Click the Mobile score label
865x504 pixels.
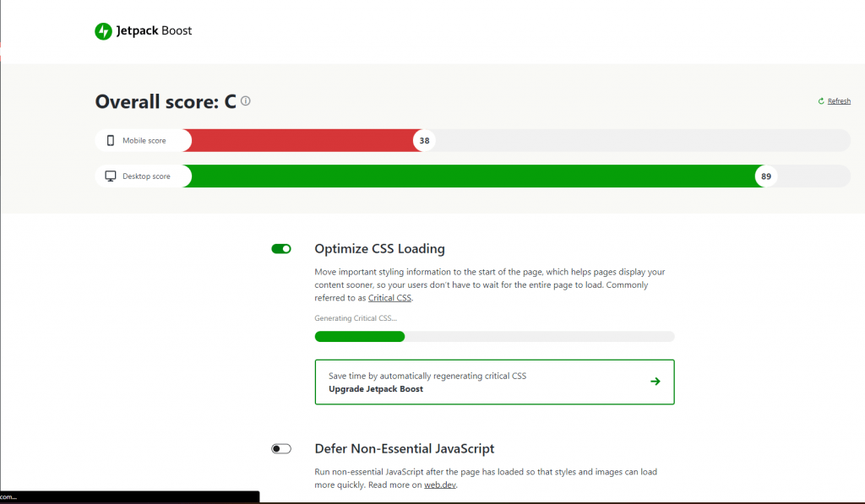point(144,141)
